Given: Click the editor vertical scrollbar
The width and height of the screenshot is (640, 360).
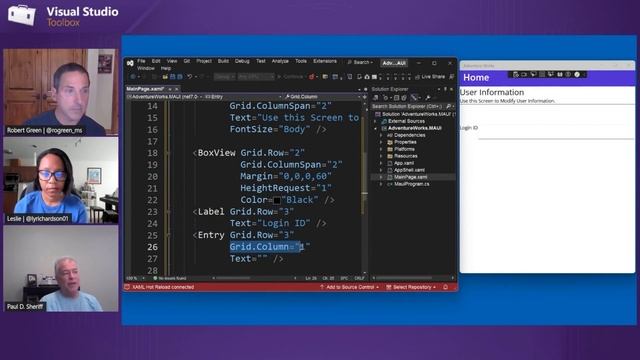Looking at the screenshot, I should click(364, 188).
